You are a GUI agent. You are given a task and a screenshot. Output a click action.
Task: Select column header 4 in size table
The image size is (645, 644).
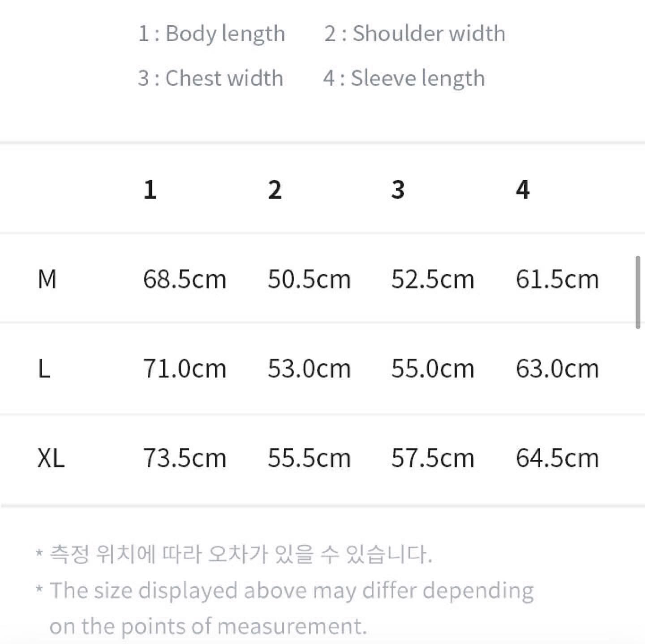pyautogui.click(x=522, y=190)
